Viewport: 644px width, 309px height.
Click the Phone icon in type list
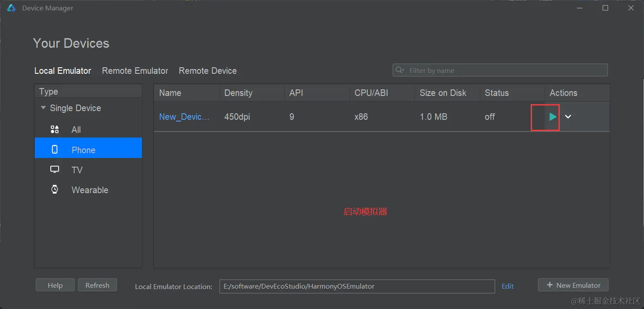(55, 149)
